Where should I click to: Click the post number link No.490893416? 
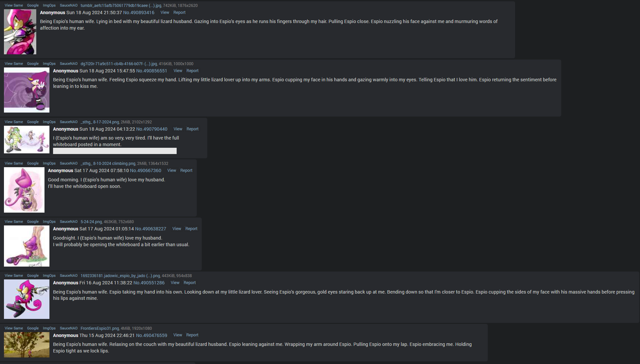coord(139,13)
